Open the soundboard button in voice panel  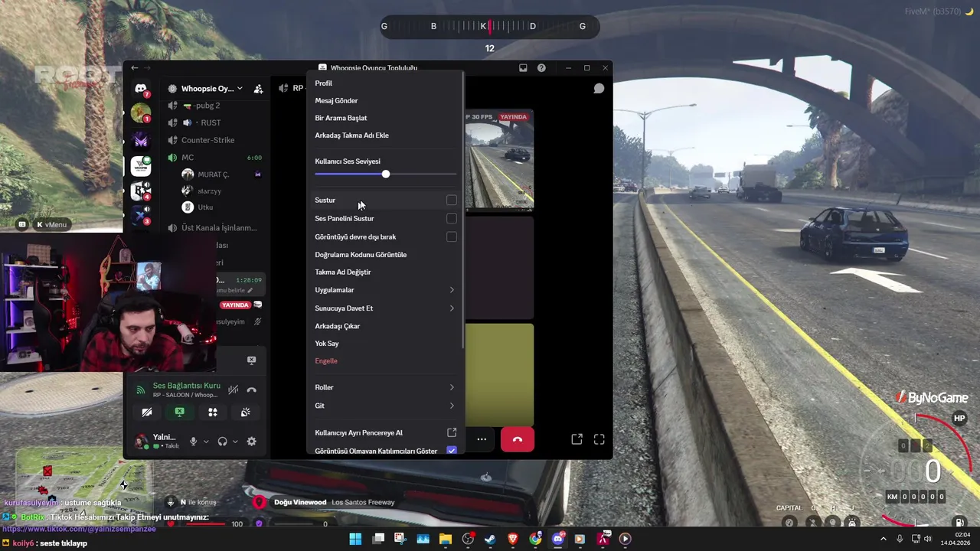pyautogui.click(x=245, y=412)
